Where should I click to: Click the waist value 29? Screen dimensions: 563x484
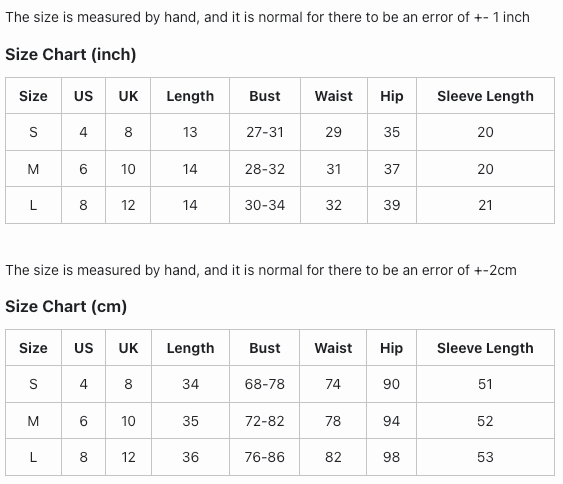(x=334, y=132)
